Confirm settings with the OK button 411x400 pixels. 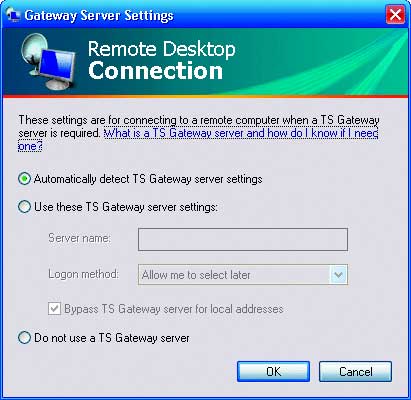(x=273, y=371)
